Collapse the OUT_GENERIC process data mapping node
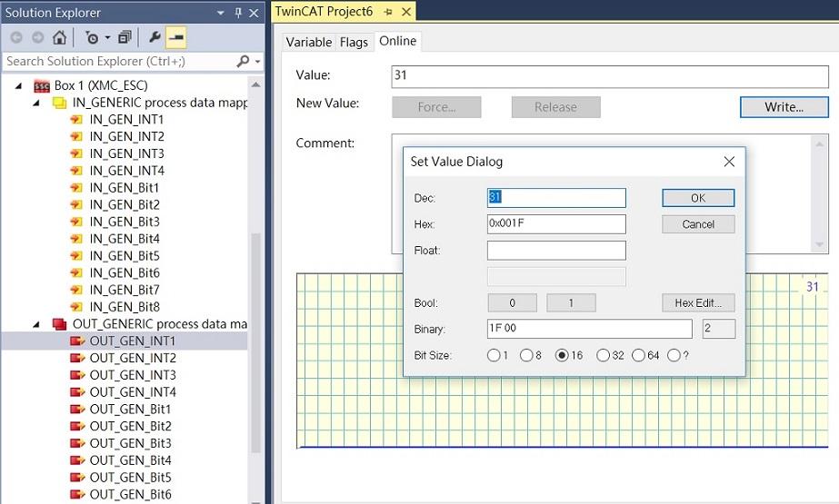 point(36,324)
